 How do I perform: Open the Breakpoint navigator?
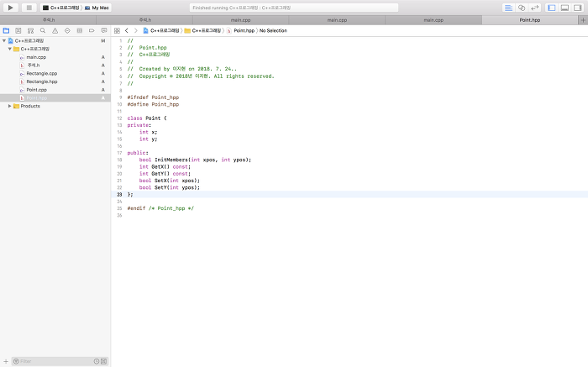click(92, 30)
